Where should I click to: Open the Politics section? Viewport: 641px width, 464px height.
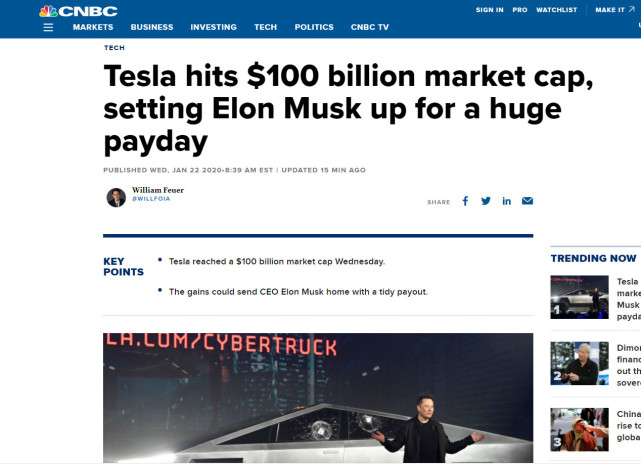(314, 27)
